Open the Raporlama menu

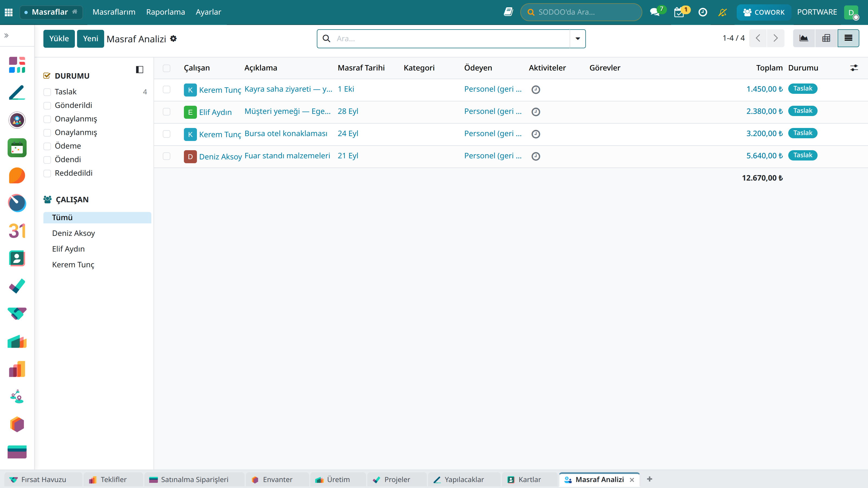point(165,12)
